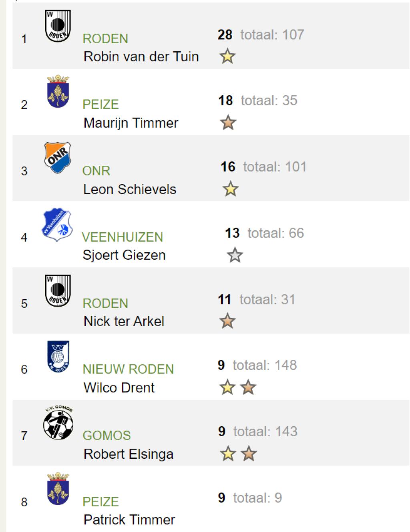Image resolution: width=410 pixels, height=532 pixels.
Task: Click the silver star under Sjoert Giezen's score
Action: [235, 255]
